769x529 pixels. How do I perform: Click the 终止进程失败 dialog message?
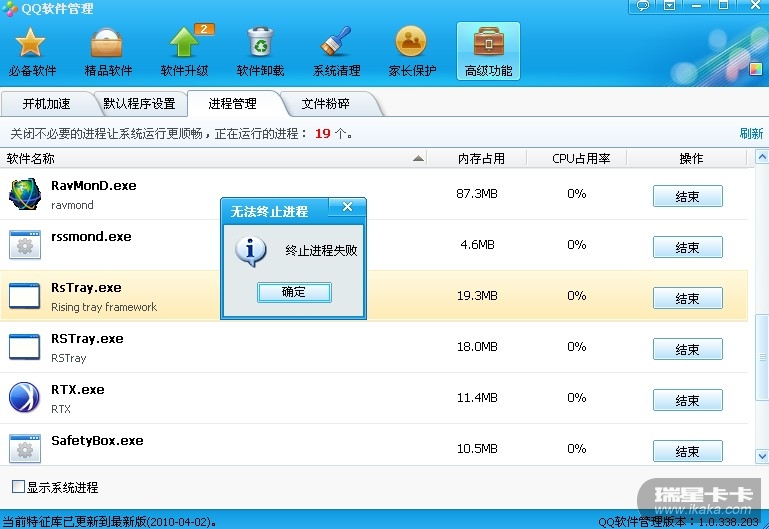pos(321,251)
